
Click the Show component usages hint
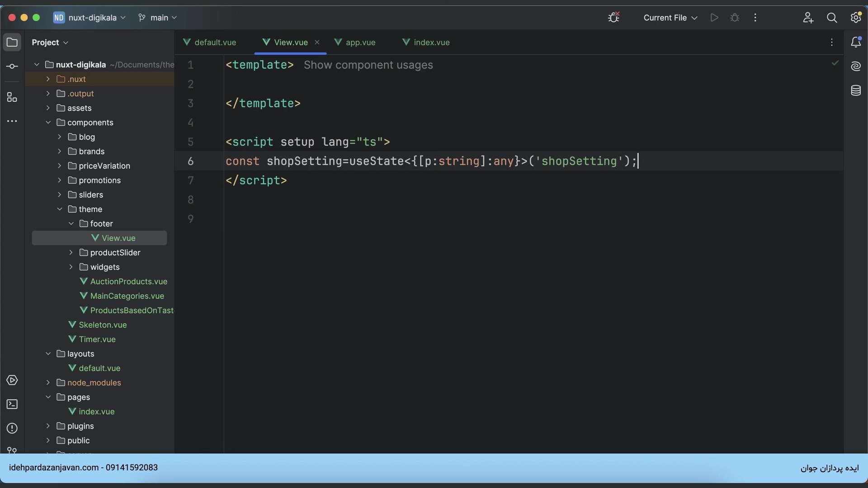pyautogui.click(x=368, y=65)
